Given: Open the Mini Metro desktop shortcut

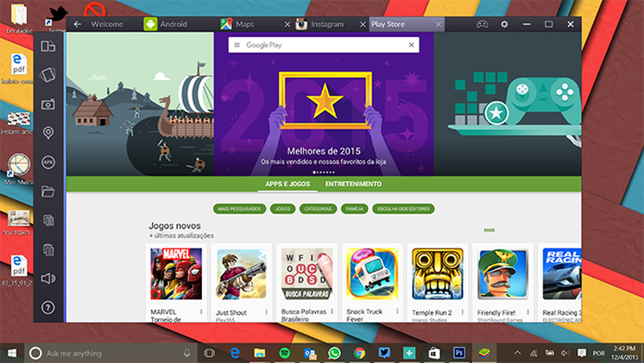Looking at the screenshot, I should tap(18, 169).
